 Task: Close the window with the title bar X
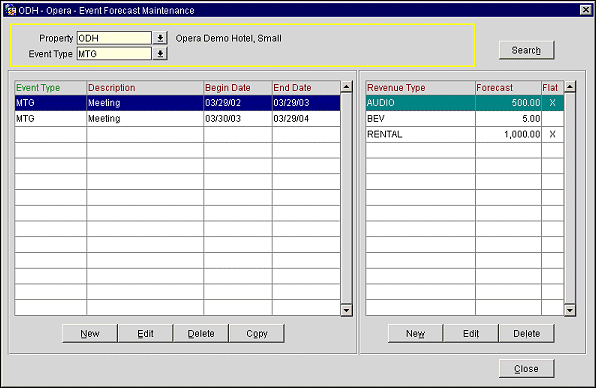pyautogui.click(x=586, y=10)
